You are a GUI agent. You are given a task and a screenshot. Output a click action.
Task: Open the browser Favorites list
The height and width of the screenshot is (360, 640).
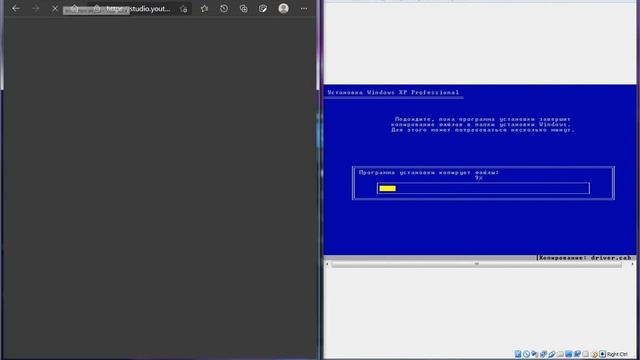click(x=204, y=9)
